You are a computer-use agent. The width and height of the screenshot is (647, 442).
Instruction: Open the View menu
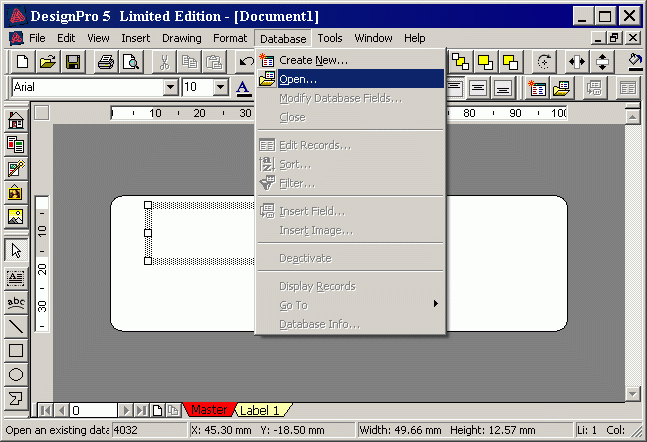[98, 38]
